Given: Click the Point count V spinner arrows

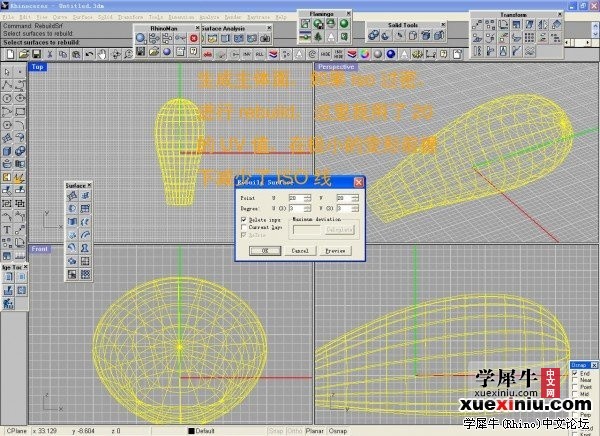Looking at the screenshot, I should pos(355,198).
